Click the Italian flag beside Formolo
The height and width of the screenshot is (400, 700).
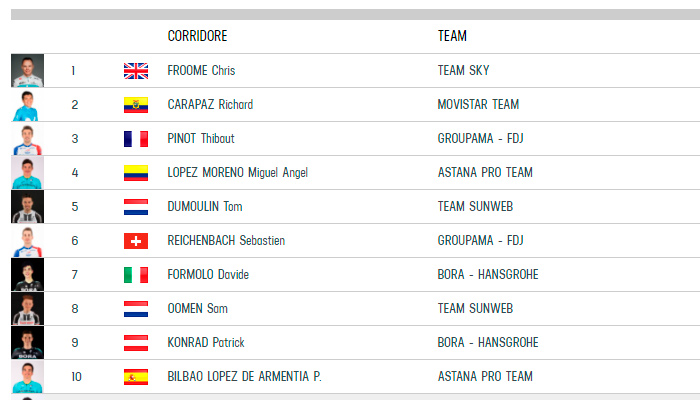click(x=135, y=275)
